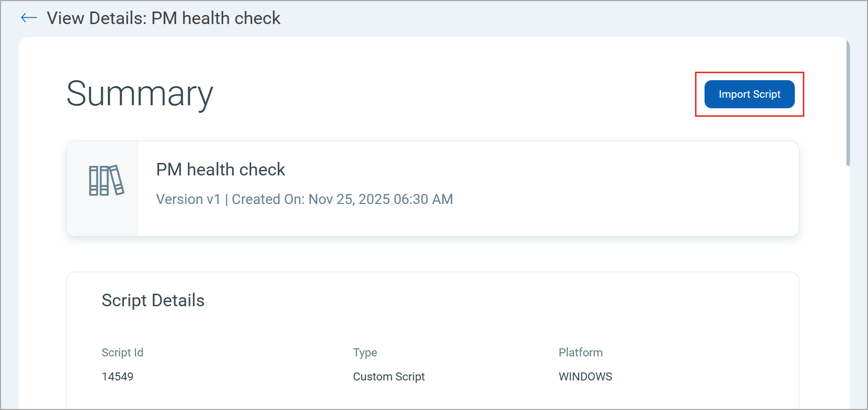Click the Type field label

(365, 353)
